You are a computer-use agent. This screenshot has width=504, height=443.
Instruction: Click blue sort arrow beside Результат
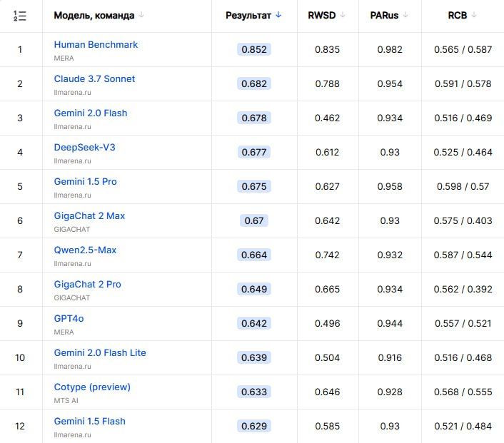[x=278, y=15]
